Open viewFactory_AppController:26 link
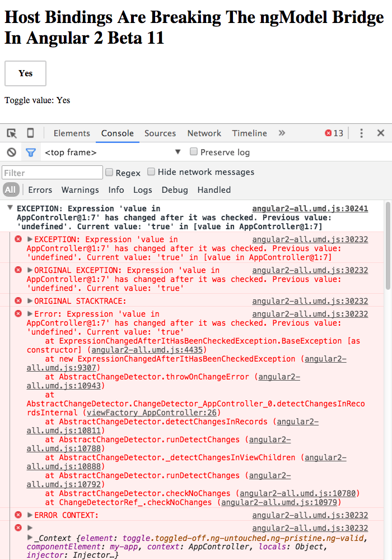The image size is (392, 560). [152, 413]
